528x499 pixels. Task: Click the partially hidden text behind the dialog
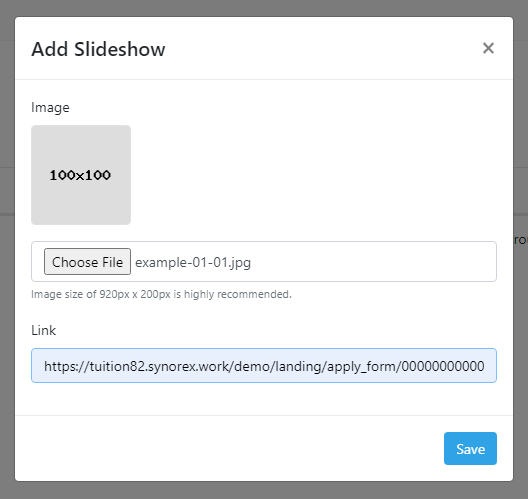(x=521, y=240)
